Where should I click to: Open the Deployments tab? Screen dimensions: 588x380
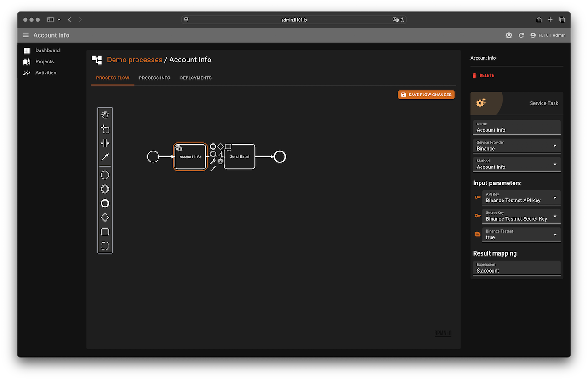[196, 78]
